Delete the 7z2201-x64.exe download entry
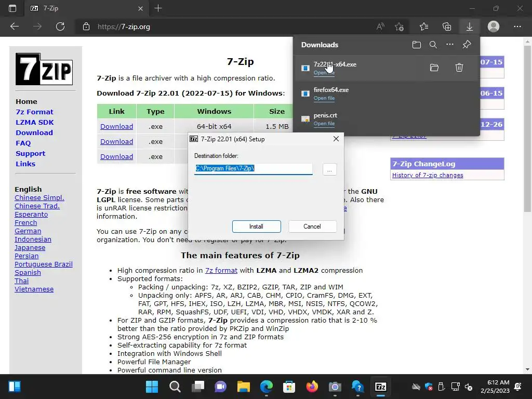This screenshot has height=399, width=532. coord(459,68)
